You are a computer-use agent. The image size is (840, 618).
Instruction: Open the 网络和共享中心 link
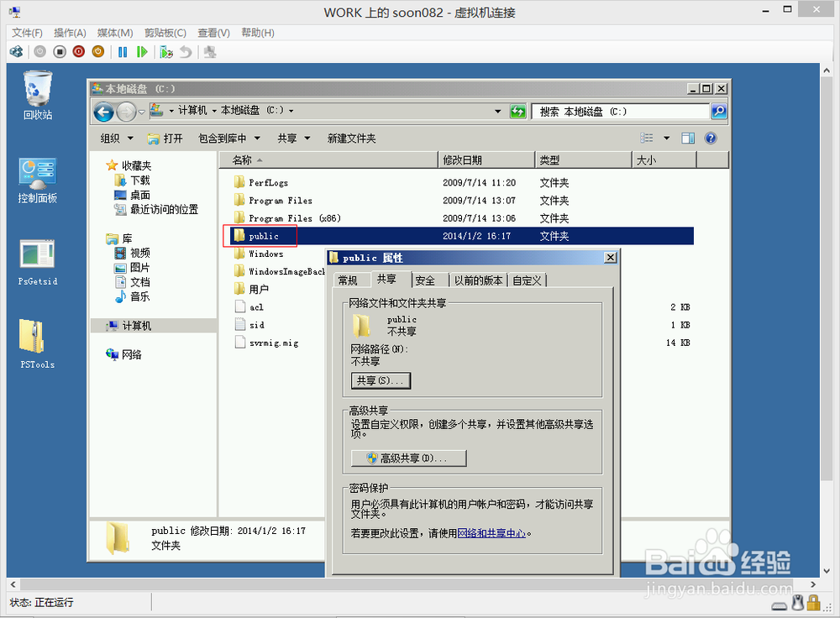[491, 533]
